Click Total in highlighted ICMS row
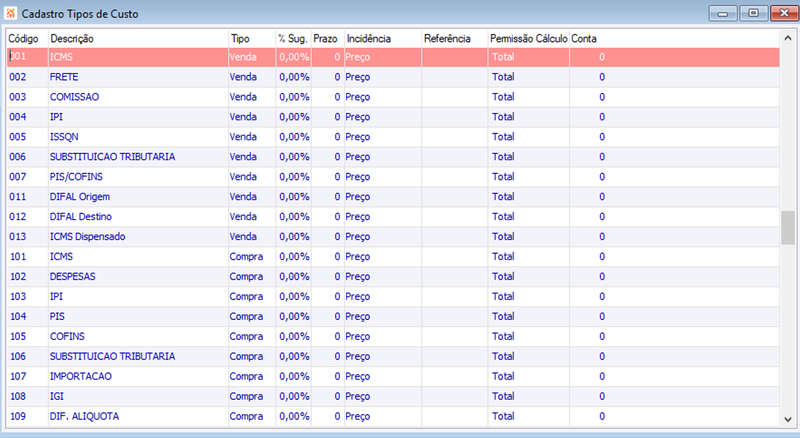The image size is (800, 438). (x=529, y=57)
